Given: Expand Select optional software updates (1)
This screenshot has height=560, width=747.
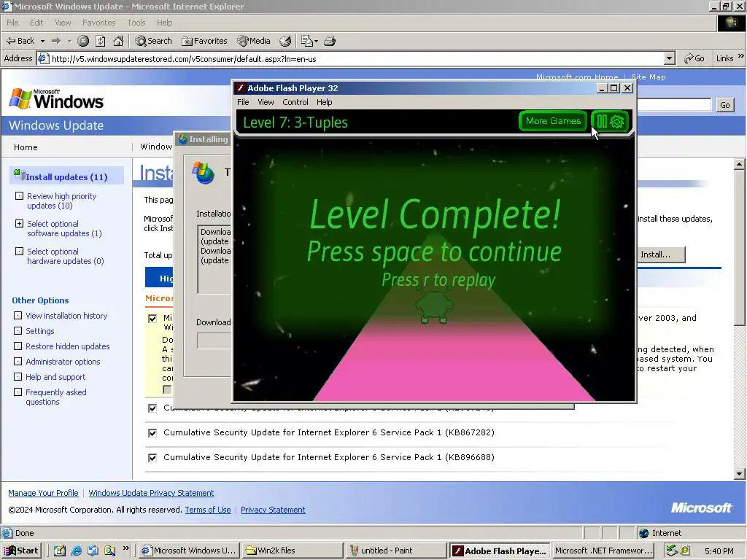Looking at the screenshot, I should tap(19, 223).
